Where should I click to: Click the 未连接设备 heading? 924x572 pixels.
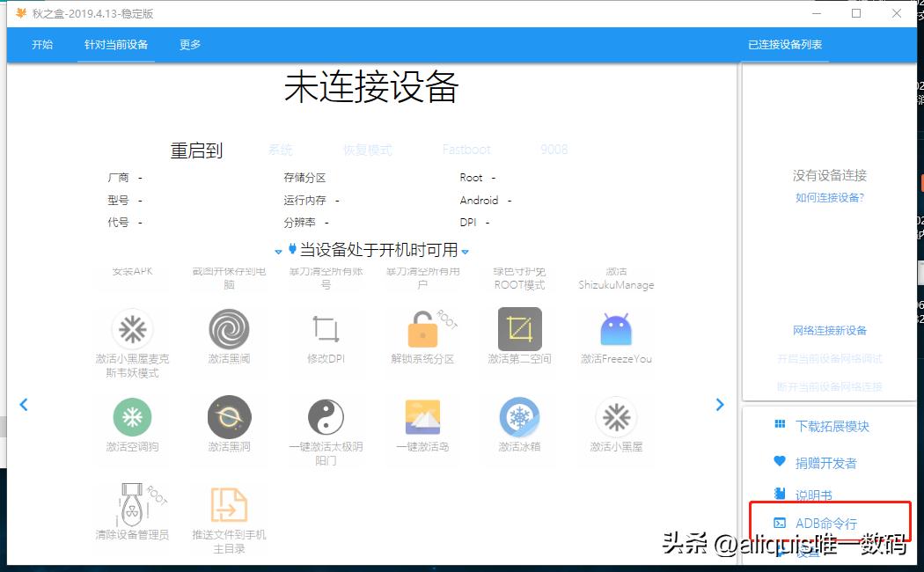point(371,87)
